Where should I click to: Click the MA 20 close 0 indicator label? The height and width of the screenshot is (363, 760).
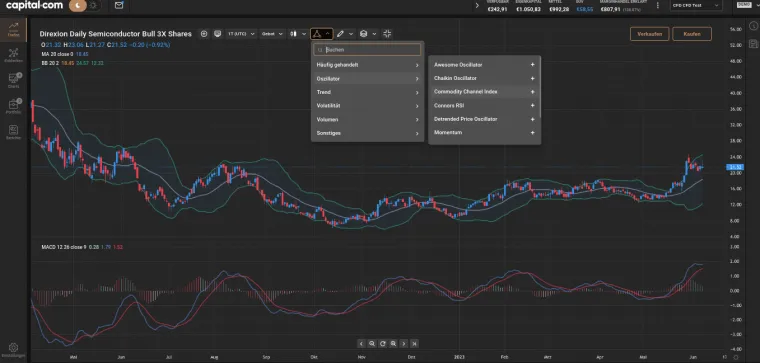coord(57,54)
